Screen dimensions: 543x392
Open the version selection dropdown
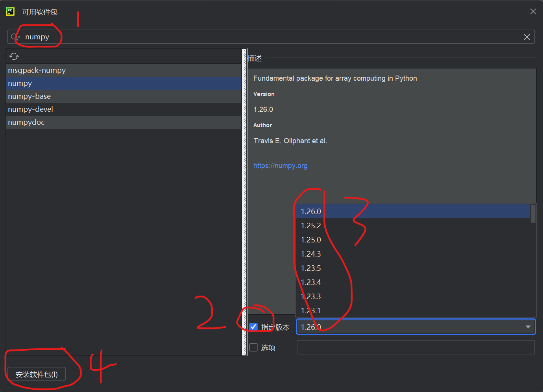pos(528,327)
